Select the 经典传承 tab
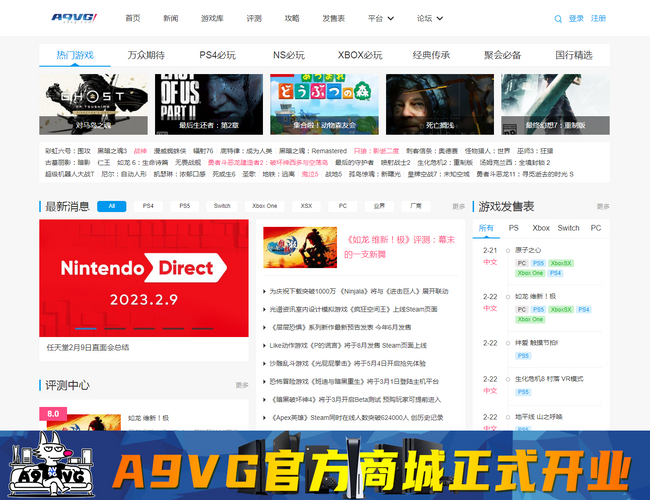The height and width of the screenshot is (500, 650). coord(431,55)
